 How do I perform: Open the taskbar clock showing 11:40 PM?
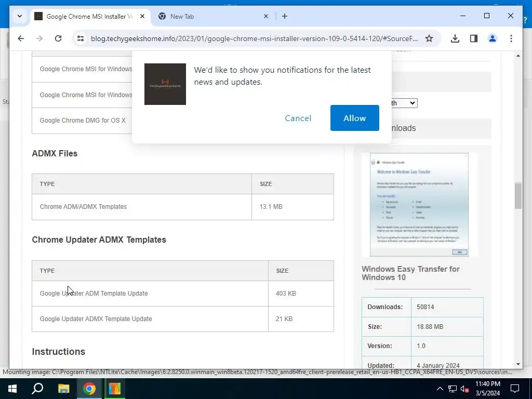coord(487,389)
